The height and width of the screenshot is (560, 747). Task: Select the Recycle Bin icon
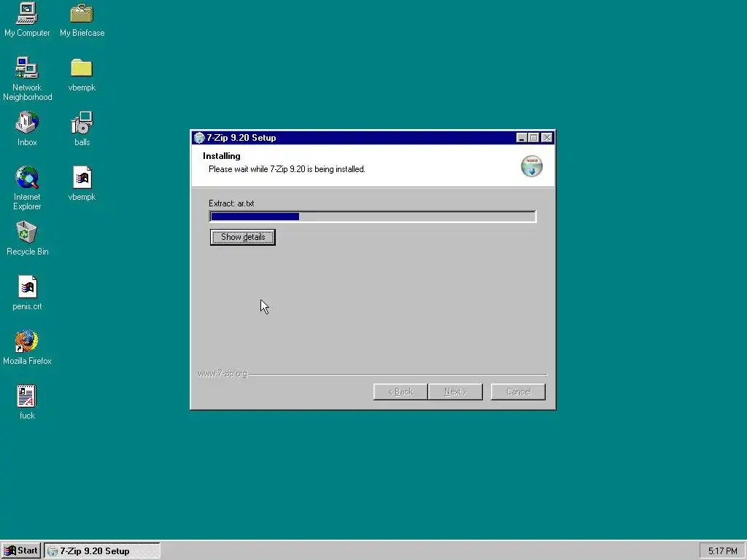tap(27, 238)
